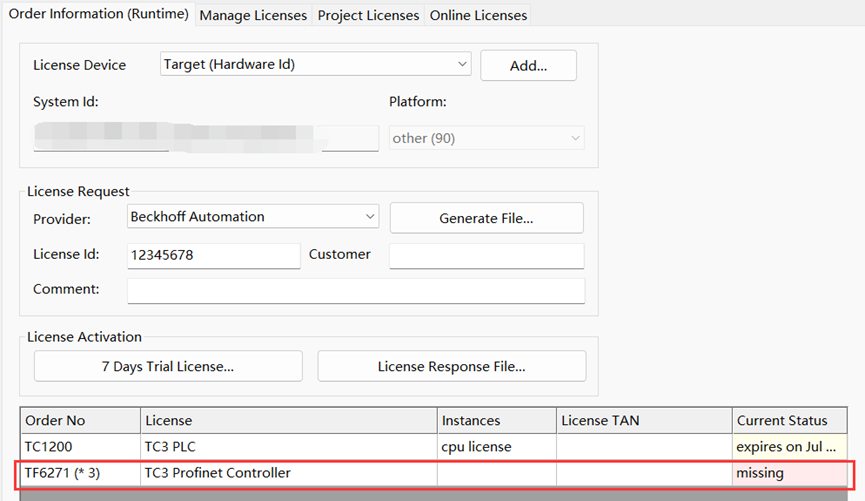
Task: Sort by the Order No column header
Action: click(81, 420)
